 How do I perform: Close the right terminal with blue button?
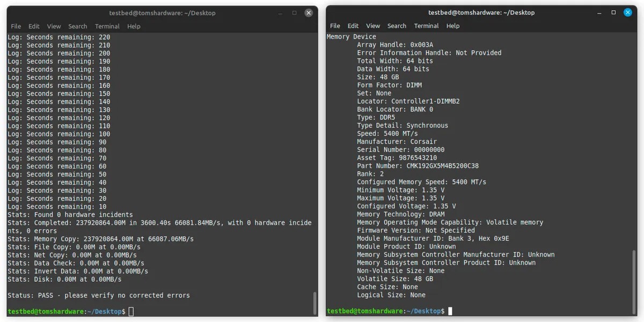[x=628, y=12]
